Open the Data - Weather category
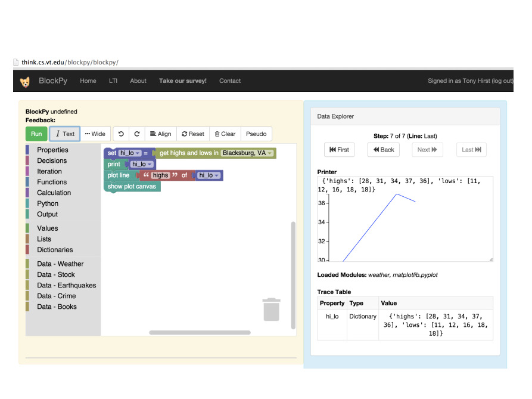Viewport: 532px width, 399px height. (60, 264)
